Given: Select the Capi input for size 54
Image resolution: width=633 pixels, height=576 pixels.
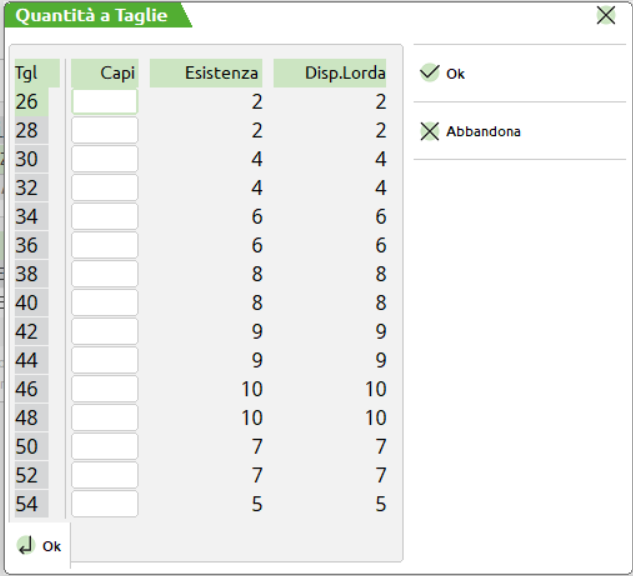Looking at the screenshot, I should 104,504.
